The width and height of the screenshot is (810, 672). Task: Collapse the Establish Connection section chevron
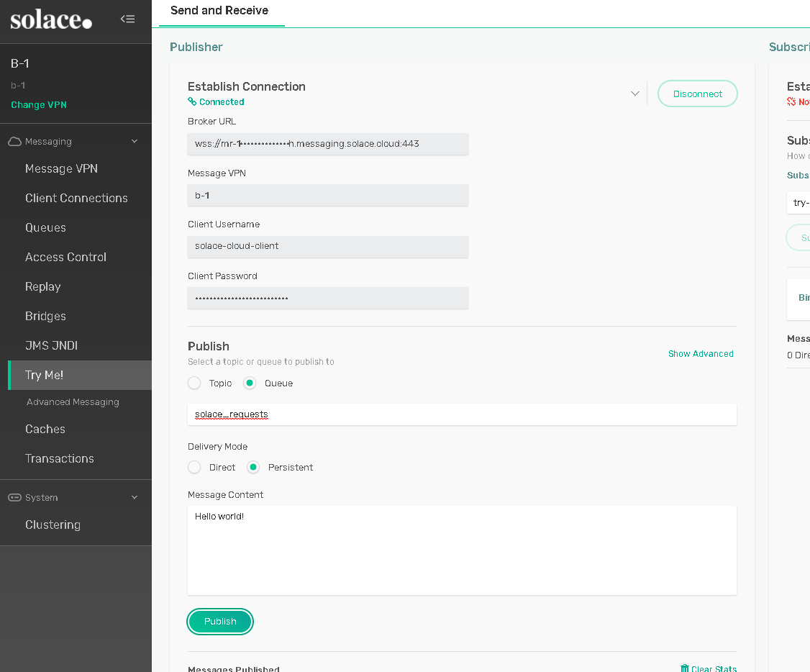click(634, 94)
